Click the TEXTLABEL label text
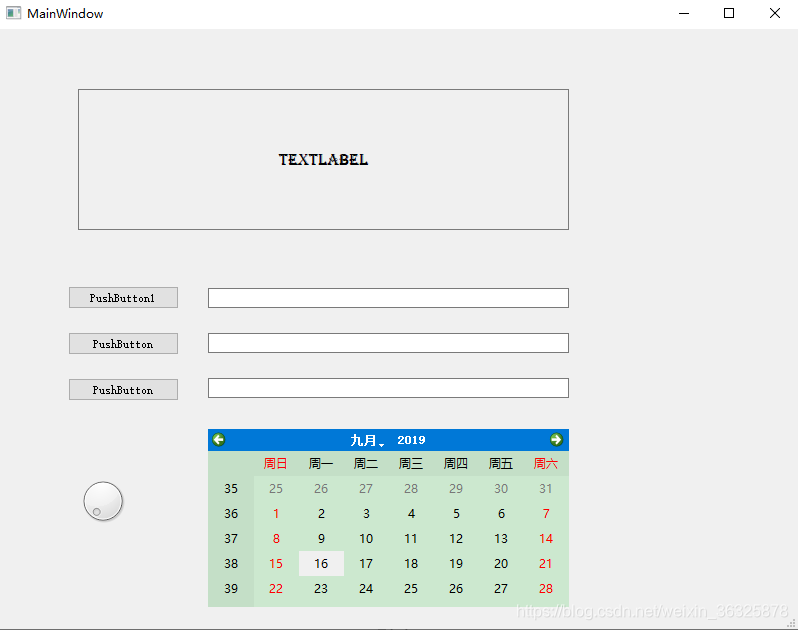The image size is (798, 630). pyautogui.click(x=323, y=160)
